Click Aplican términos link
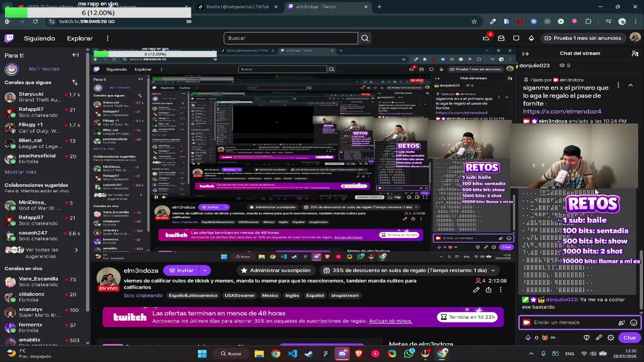 (390, 321)
